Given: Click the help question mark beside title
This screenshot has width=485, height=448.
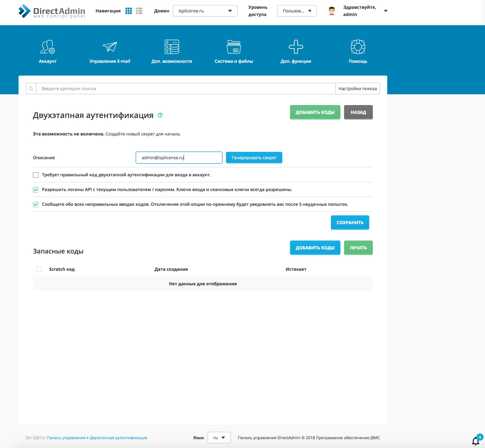Looking at the screenshot, I should [x=160, y=115].
